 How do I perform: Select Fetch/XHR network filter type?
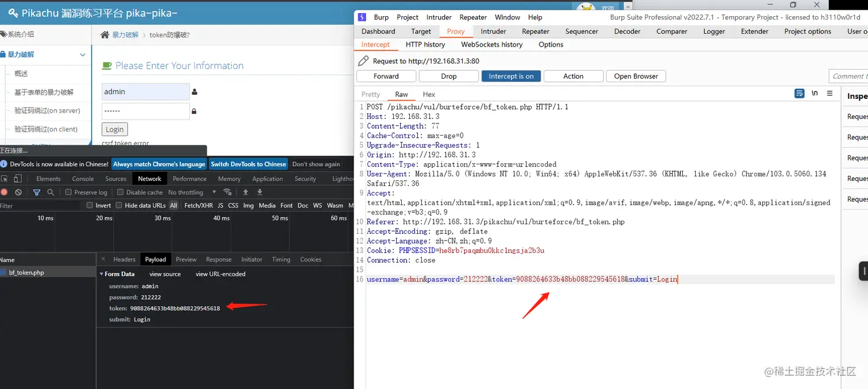pos(199,205)
